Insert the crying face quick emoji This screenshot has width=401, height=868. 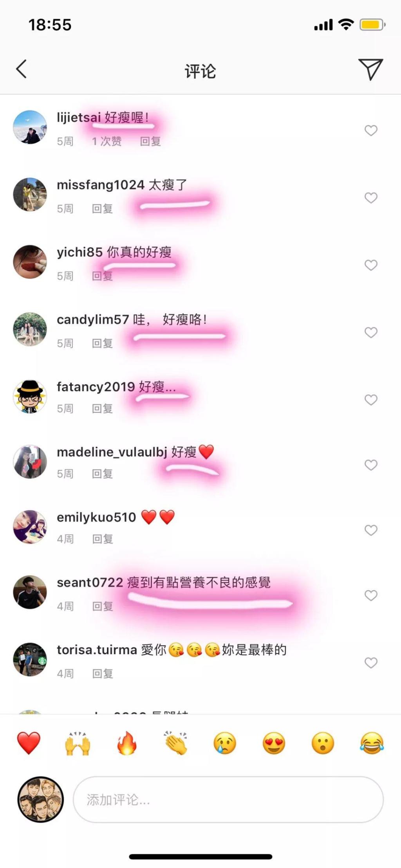pyautogui.click(x=225, y=743)
